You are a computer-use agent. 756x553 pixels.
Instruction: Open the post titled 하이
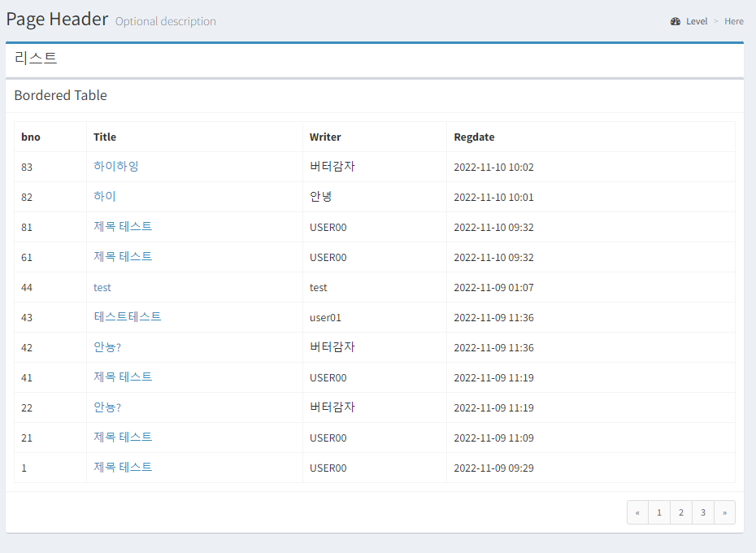coord(105,197)
